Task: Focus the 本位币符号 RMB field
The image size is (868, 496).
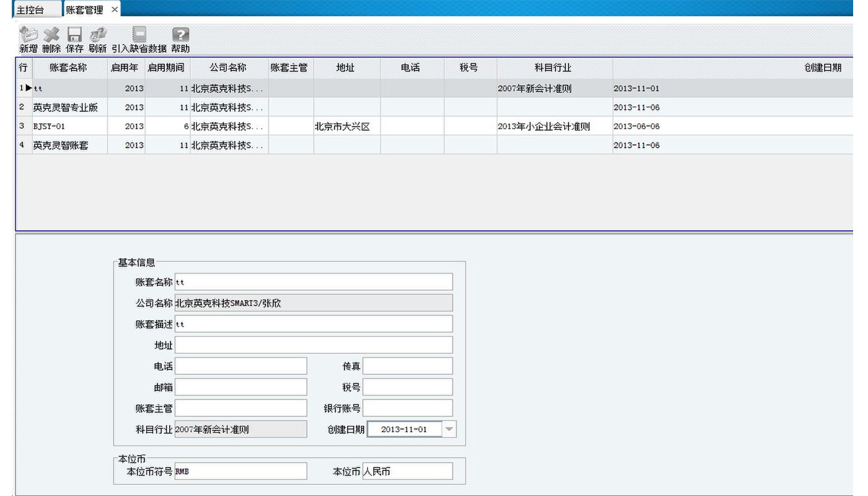Action: point(241,471)
